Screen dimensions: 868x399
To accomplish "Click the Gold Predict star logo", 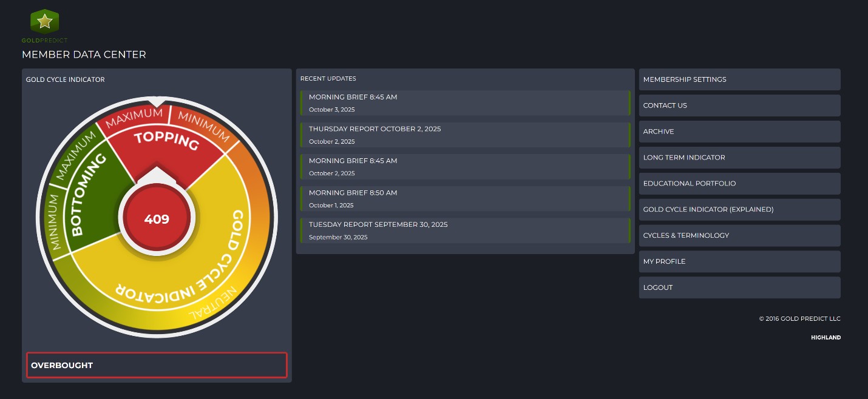I will [44, 22].
